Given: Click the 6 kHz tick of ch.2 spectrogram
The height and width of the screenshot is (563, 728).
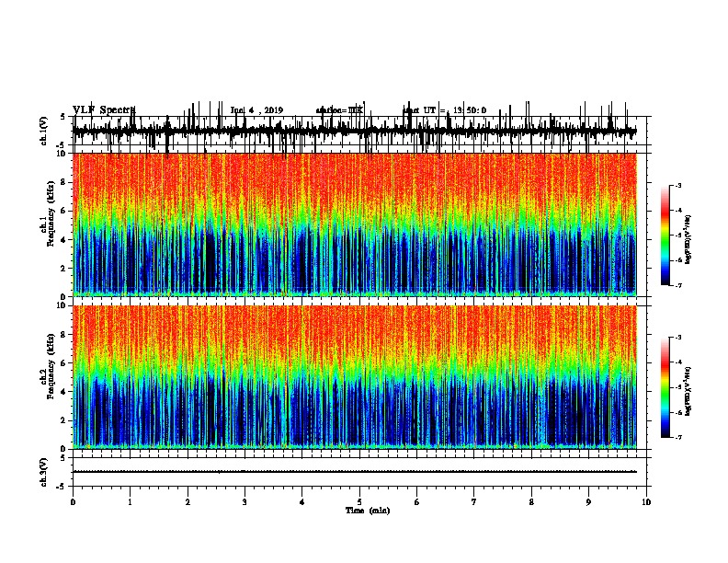Looking at the screenshot, I should click(x=63, y=362).
